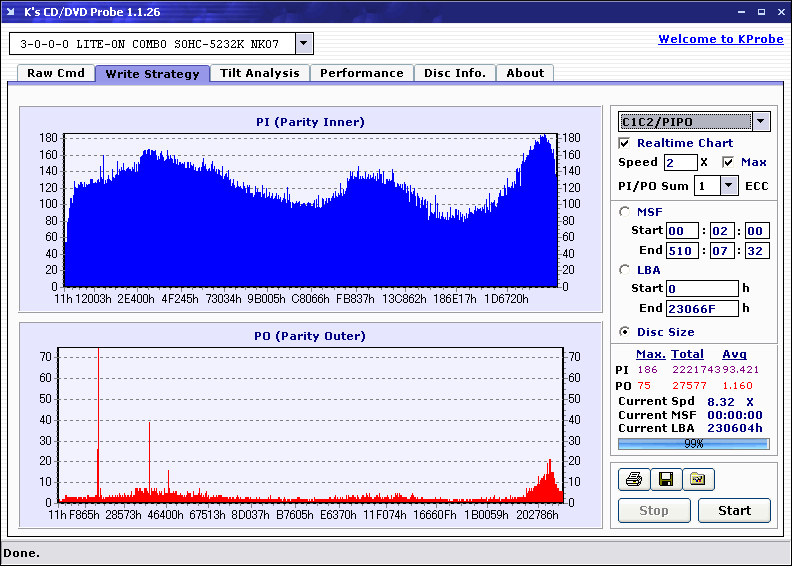Click the open folder chart icon
This screenshot has width=792, height=566.
click(698, 480)
